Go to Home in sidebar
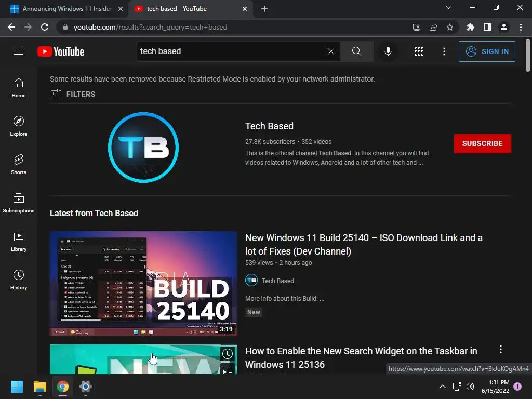 click(x=19, y=87)
